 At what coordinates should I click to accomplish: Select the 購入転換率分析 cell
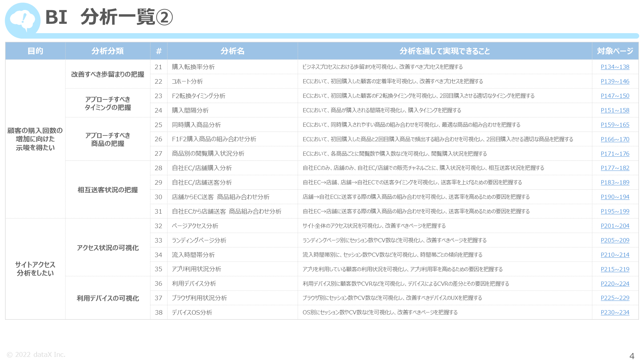232,67
